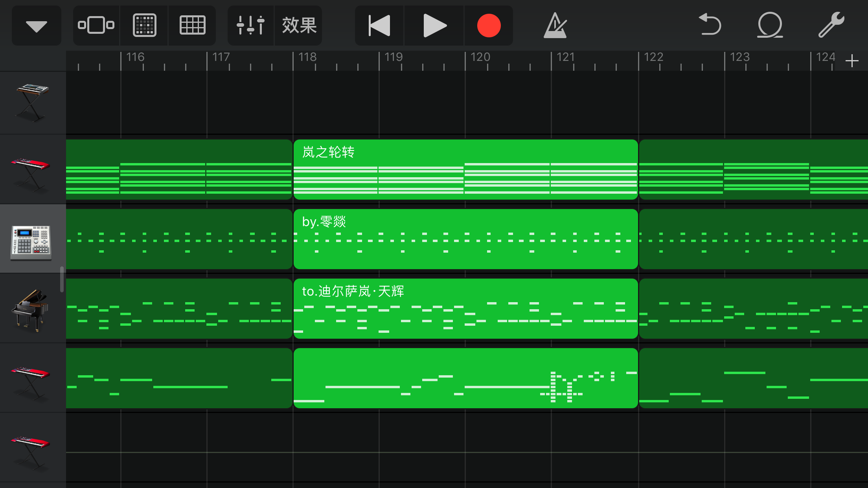The image size is (868, 488).
Task: Tap bar 116 on the ruler
Action: 135,57
